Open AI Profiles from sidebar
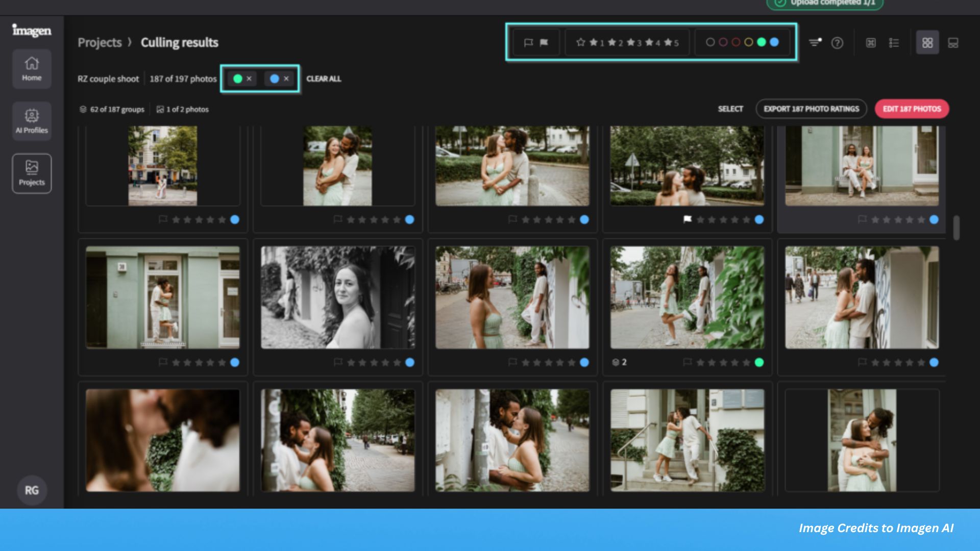Screen dimensions: 980x551 32,121
